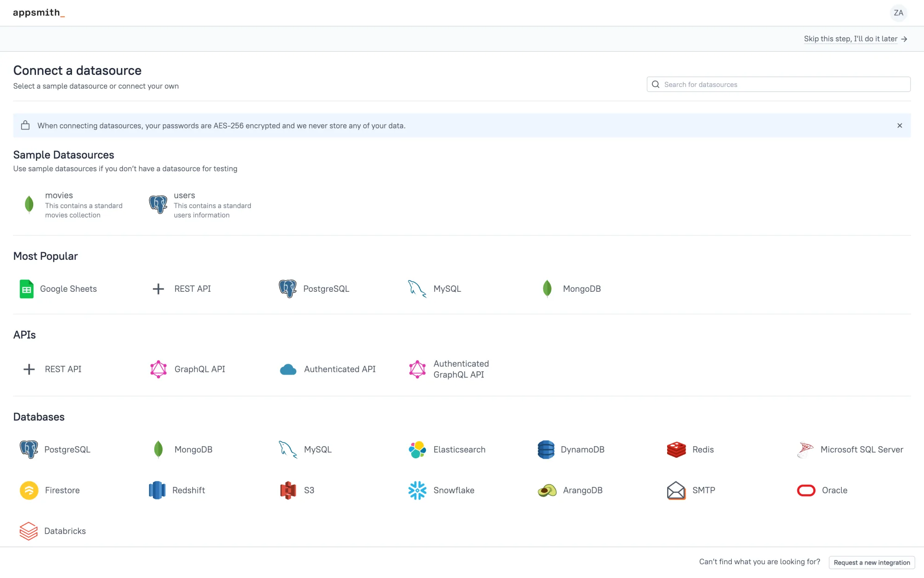Select the DynamoDB label
Screen dimensions: 924x578
pos(583,449)
